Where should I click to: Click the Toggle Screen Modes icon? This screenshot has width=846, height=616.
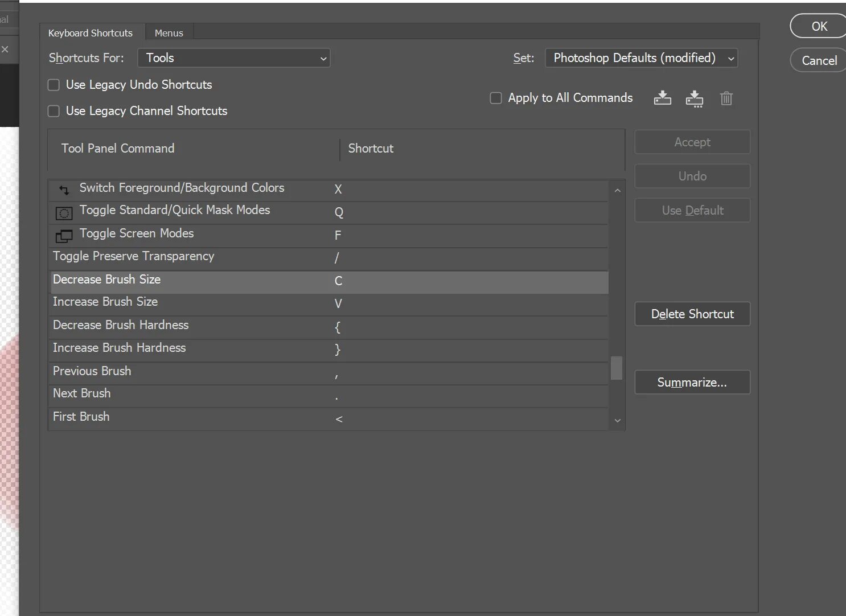coord(64,236)
